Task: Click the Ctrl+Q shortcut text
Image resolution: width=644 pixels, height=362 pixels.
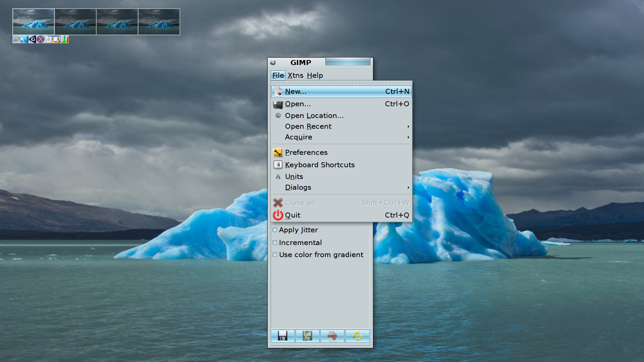Action: click(397, 215)
